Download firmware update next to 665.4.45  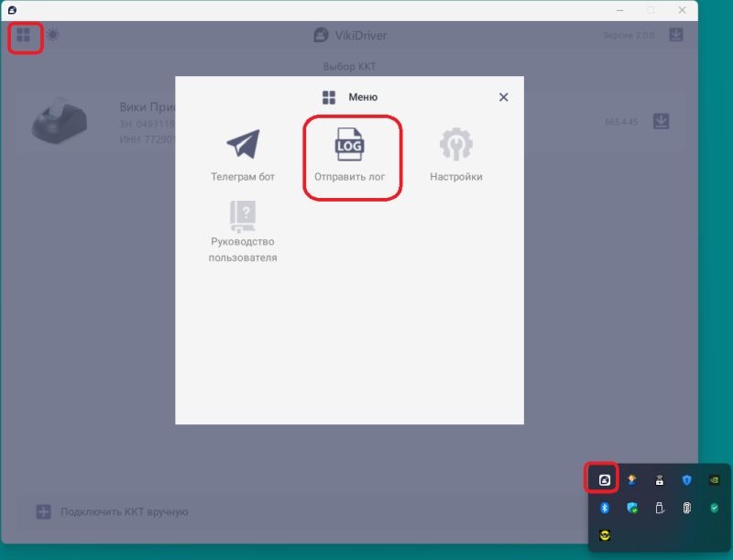662,122
